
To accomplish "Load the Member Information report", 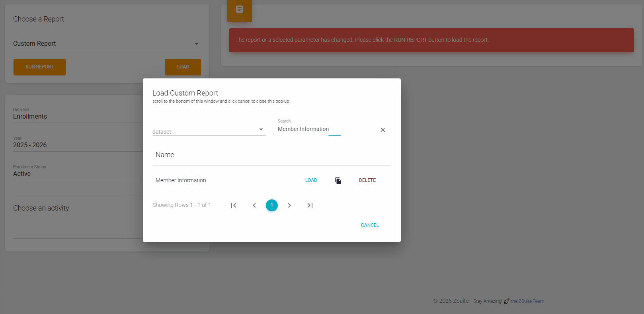I will tap(311, 180).
